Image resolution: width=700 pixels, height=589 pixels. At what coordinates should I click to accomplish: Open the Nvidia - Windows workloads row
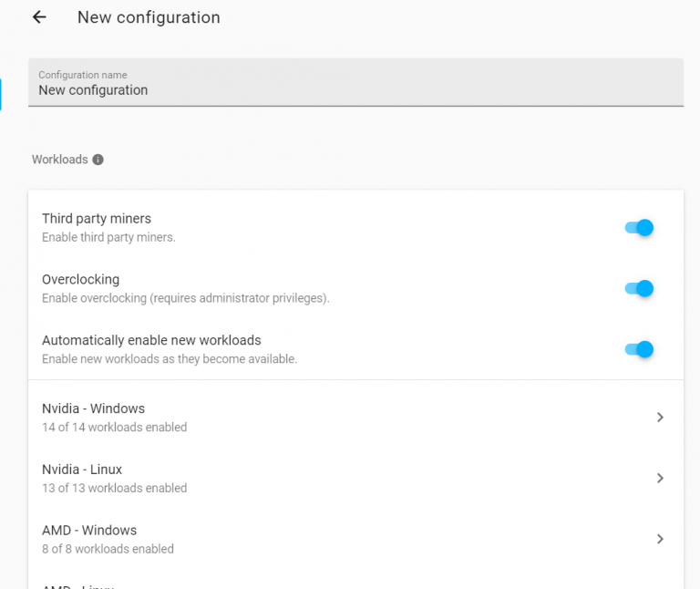click(x=355, y=417)
